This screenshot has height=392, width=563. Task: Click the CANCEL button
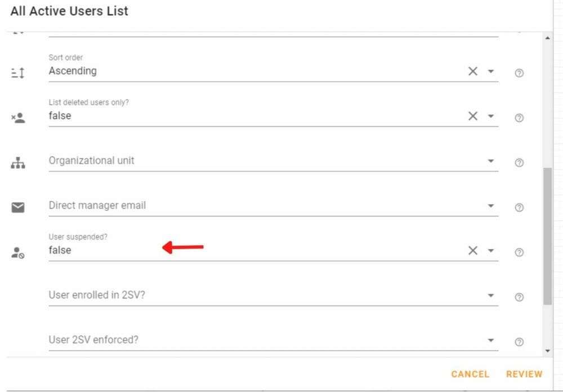pyautogui.click(x=470, y=374)
